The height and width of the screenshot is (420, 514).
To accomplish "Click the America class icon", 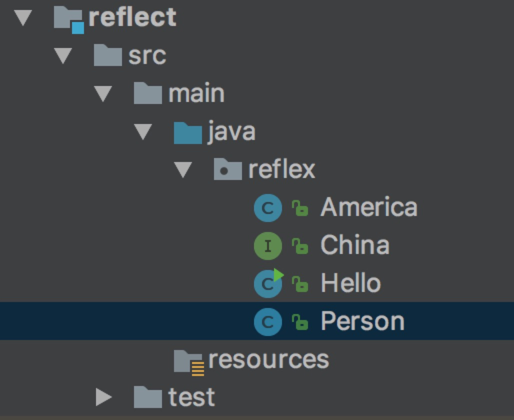I will (267, 207).
